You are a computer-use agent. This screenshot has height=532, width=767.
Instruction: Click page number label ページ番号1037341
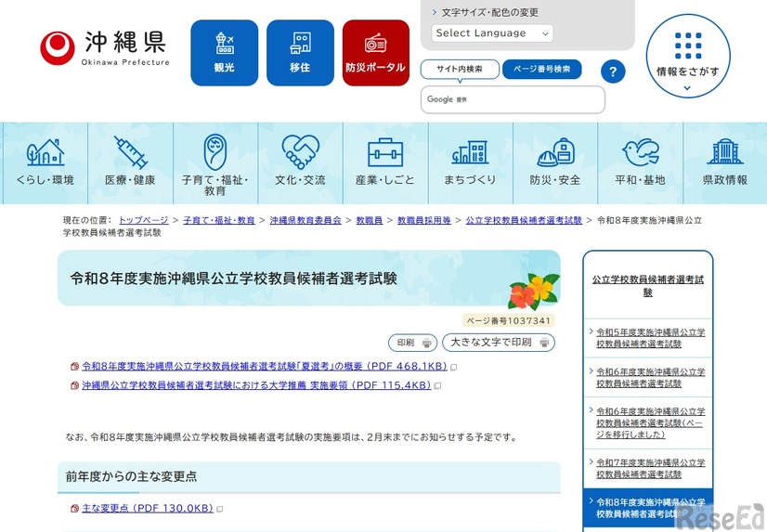click(509, 320)
